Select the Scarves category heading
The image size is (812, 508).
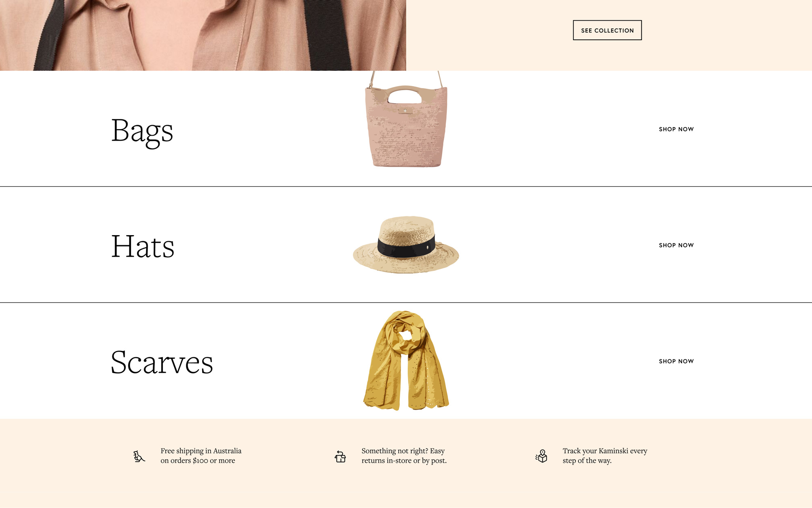tap(162, 362)
